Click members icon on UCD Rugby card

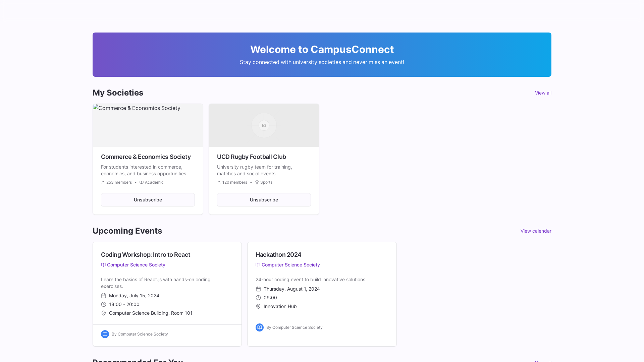point(219,182)
